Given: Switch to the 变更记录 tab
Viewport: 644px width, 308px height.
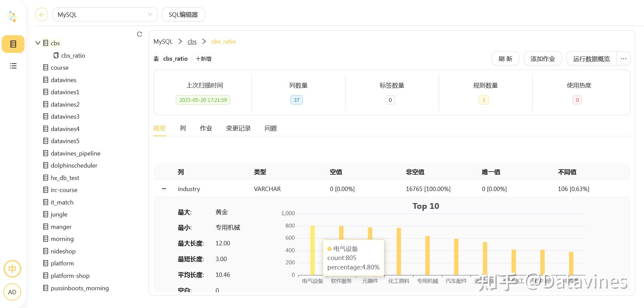Looking at the screenshot, I should (x=238, y=128).
